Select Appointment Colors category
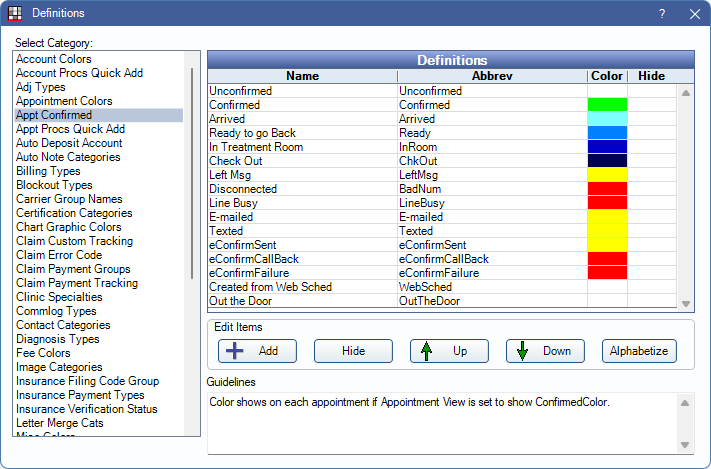This screenshot has height=469, width=711. coord(64,101)
